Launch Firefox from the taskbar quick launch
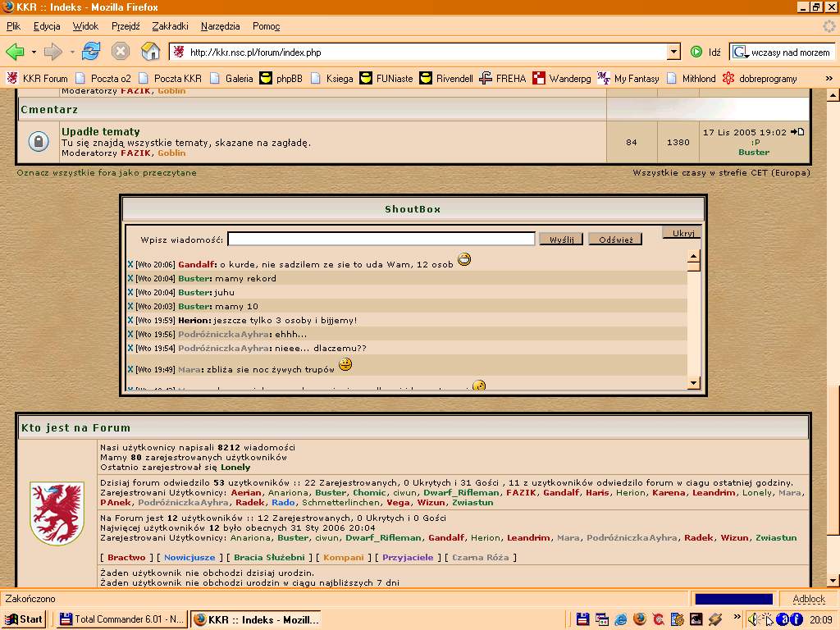 point(639,619)
